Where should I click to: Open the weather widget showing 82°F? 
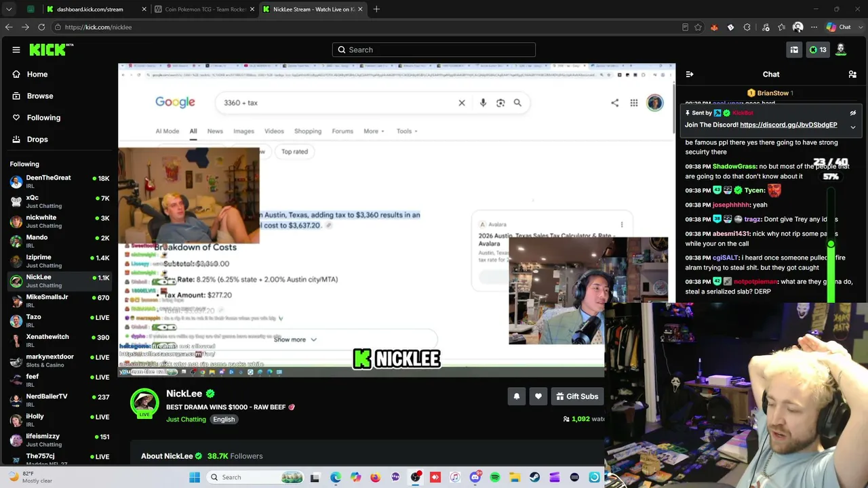tap(31, 477)
